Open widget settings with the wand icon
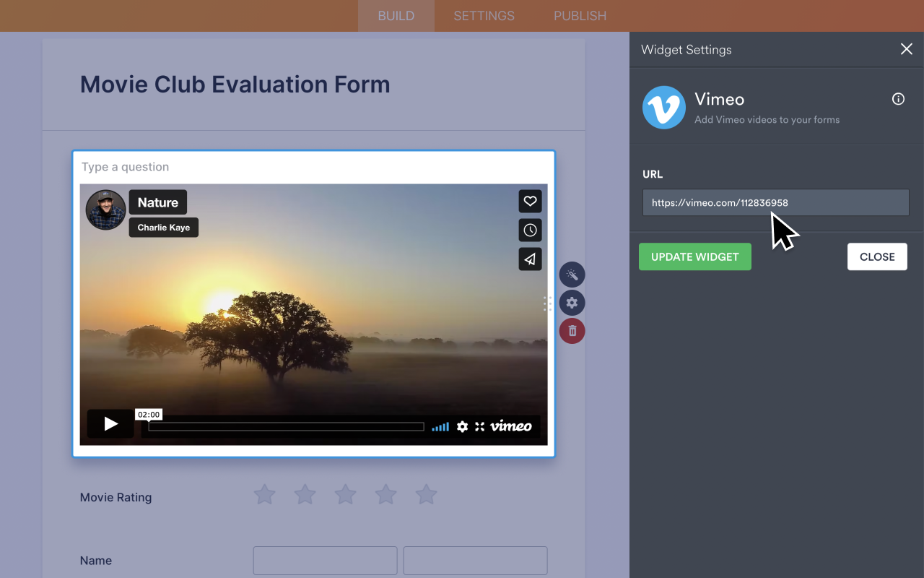The height and width of the screenshot is (578, 924). [572, 275]
